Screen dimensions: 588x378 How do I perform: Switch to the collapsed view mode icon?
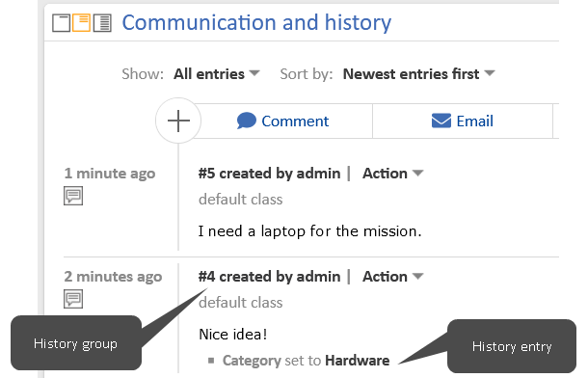[61, 23]
